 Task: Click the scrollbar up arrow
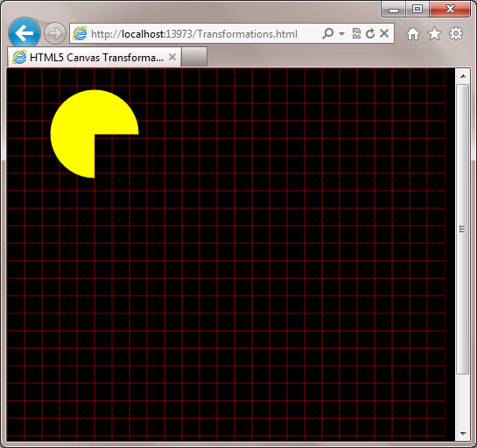(463, 76)
